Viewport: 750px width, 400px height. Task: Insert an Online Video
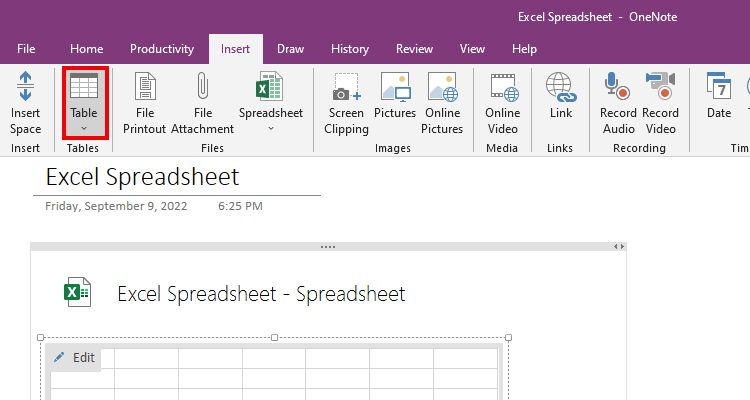point(502,103)
